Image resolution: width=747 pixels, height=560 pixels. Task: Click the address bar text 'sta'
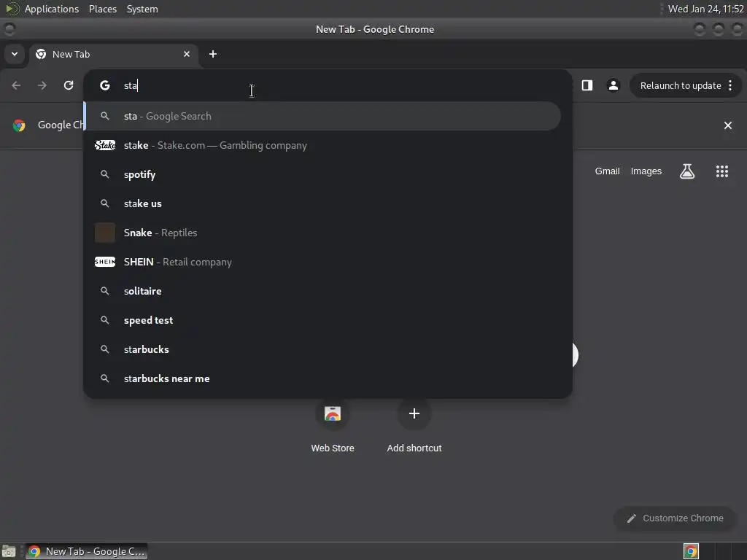(x=131, y=86)
